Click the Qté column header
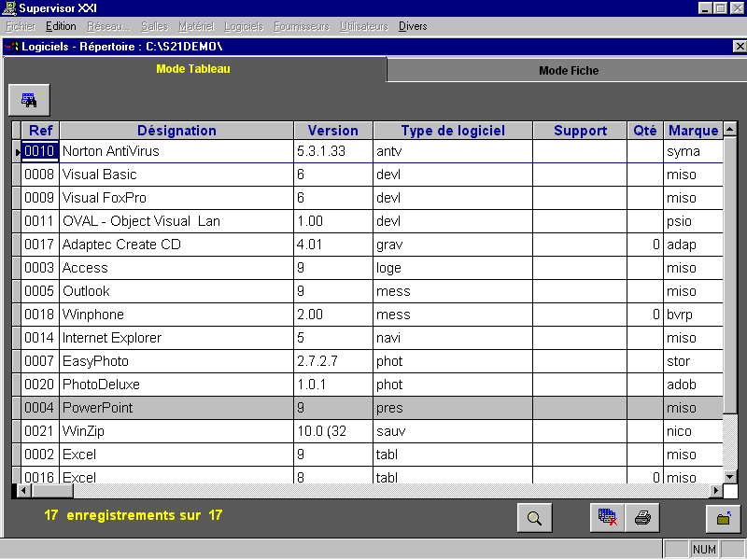747x560 pixels. point(645,131)
